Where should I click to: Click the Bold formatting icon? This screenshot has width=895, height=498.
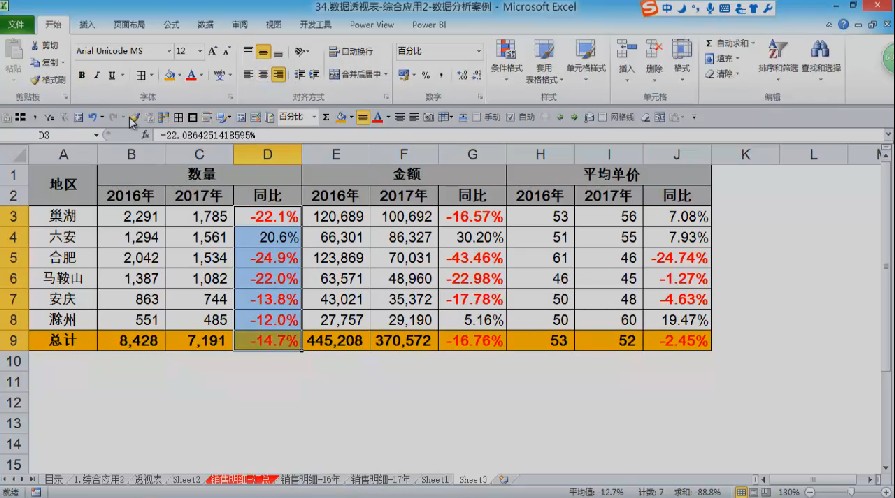point(82,75)
